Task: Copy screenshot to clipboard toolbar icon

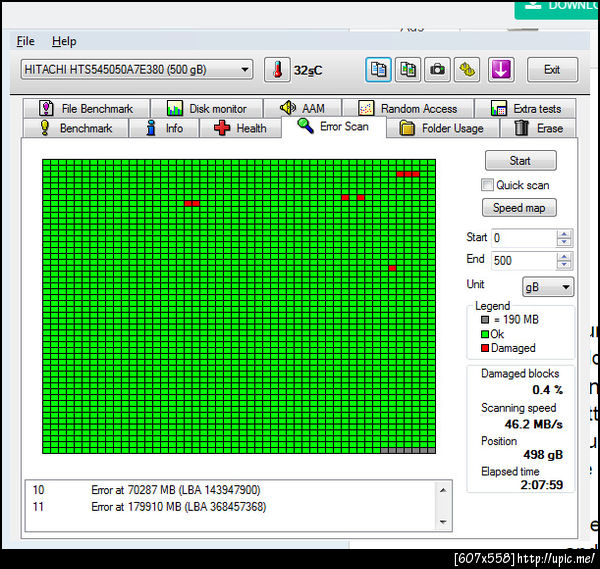Action: pos(408,70)
